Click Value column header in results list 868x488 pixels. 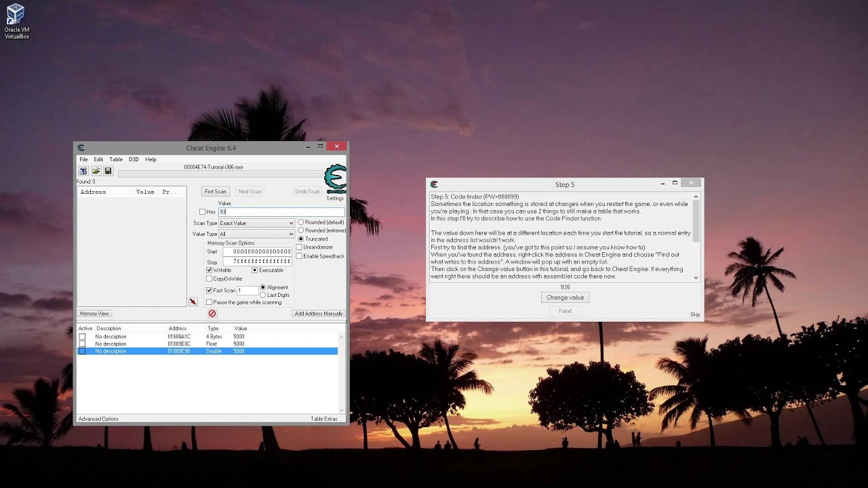tap(145, 192)
